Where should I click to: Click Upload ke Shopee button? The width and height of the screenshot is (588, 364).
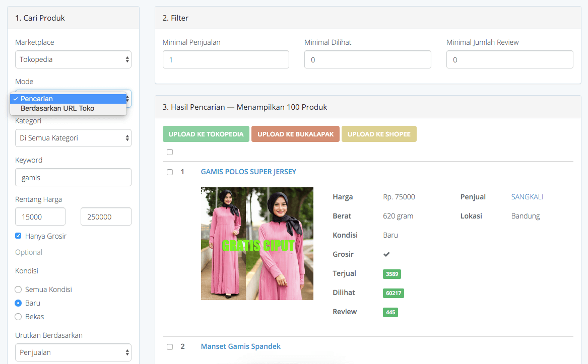[379, 134]
